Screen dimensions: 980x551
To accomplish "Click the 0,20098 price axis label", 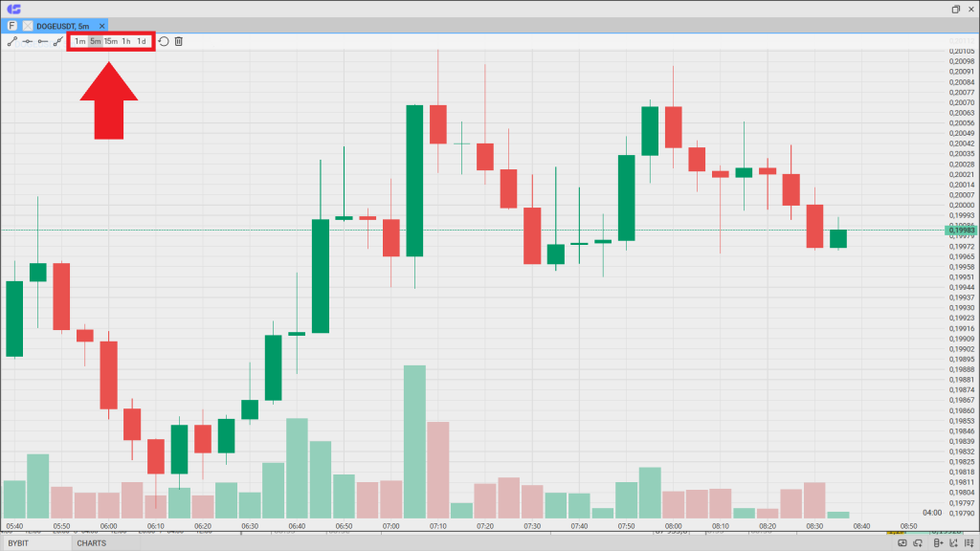I will click(962, 61).
